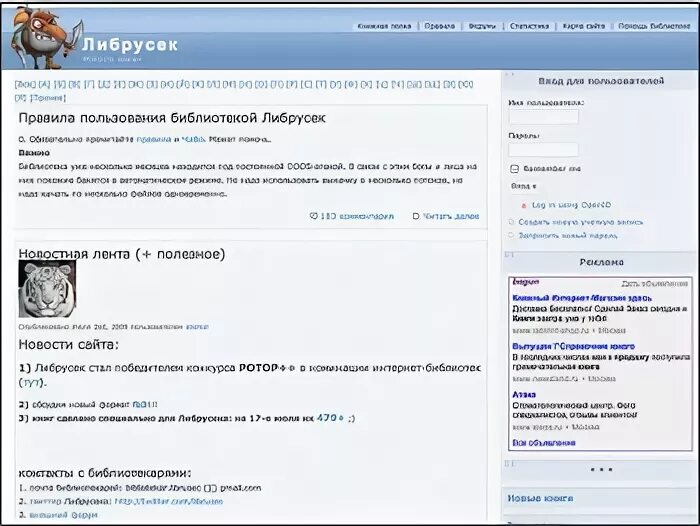Open Книжная полка in top menu
The height and width of the screenshot is (526, 700).
click(384, 26)
